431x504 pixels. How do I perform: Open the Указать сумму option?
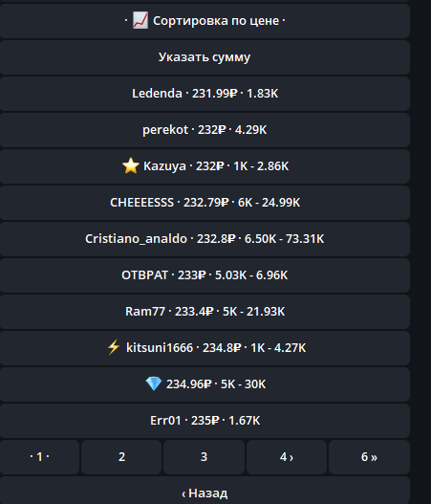[205, 57]
